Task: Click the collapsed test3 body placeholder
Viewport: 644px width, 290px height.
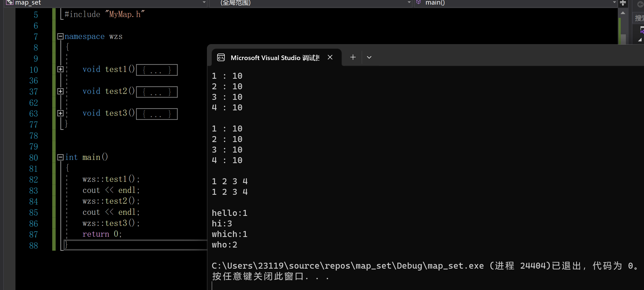Action: pyautogui.click(x=157, y=114)
